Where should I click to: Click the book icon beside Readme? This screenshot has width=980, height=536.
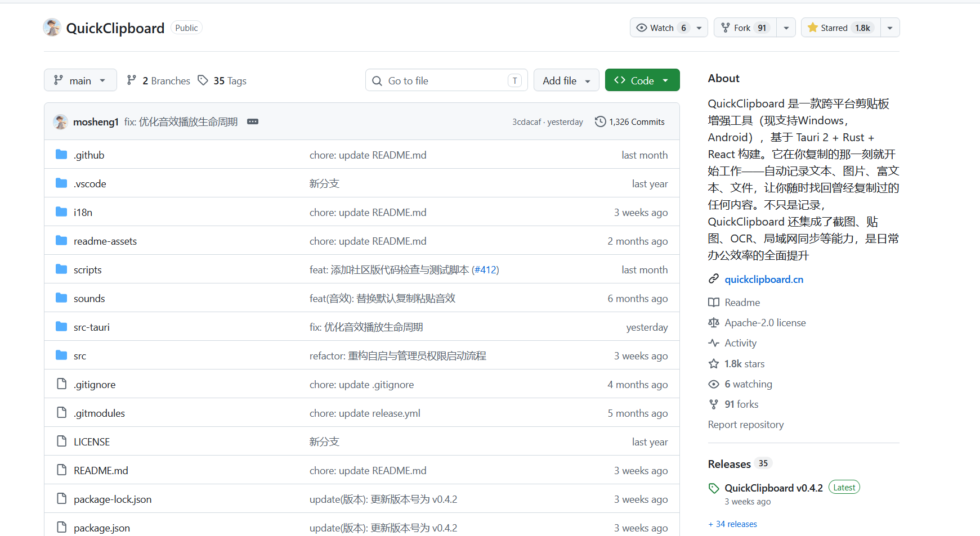point(714,302)
